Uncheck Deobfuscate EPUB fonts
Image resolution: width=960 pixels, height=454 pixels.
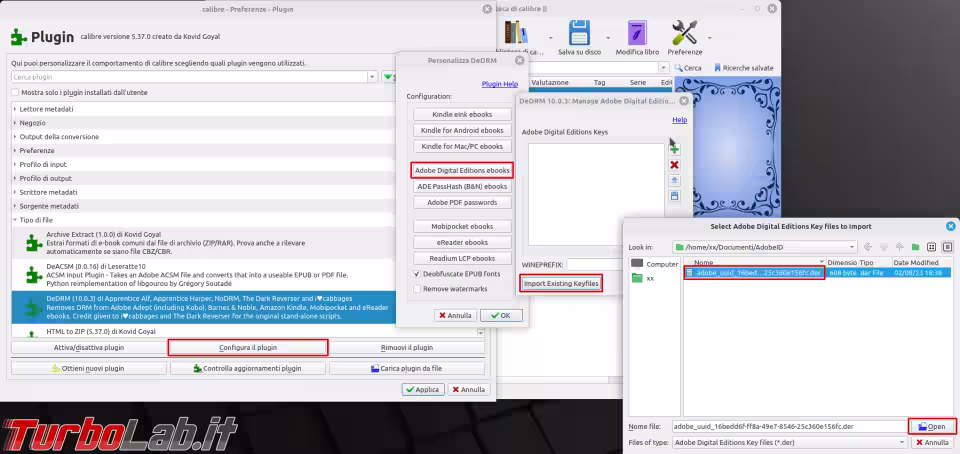(x=417, y=274)
